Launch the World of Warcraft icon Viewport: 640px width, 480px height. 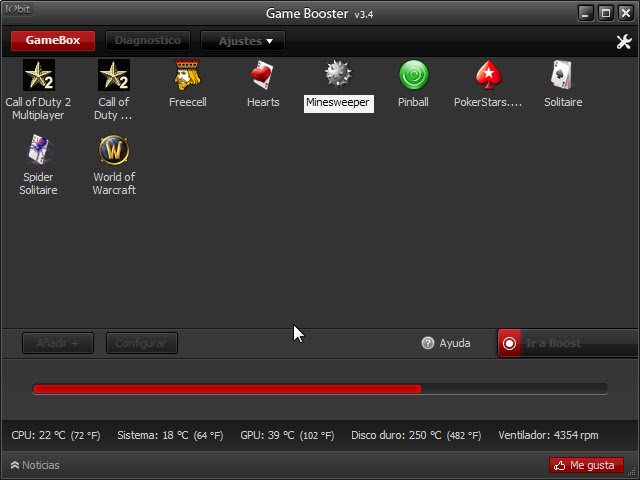pos(114,150)
